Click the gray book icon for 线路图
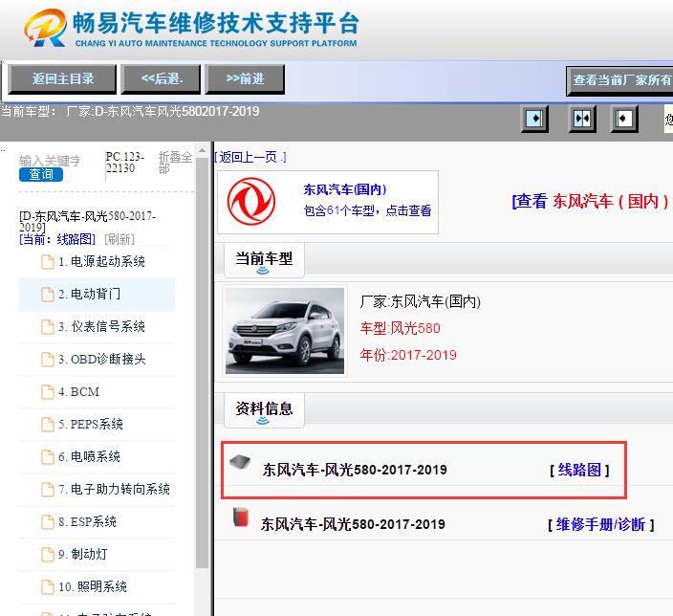The image size is (673, 616). pos(240,462)
